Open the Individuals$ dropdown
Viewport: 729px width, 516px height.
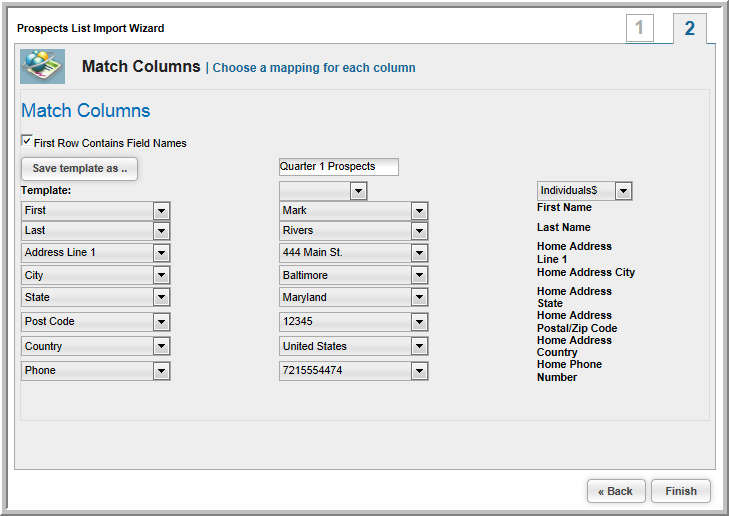[x=584, y=191]
